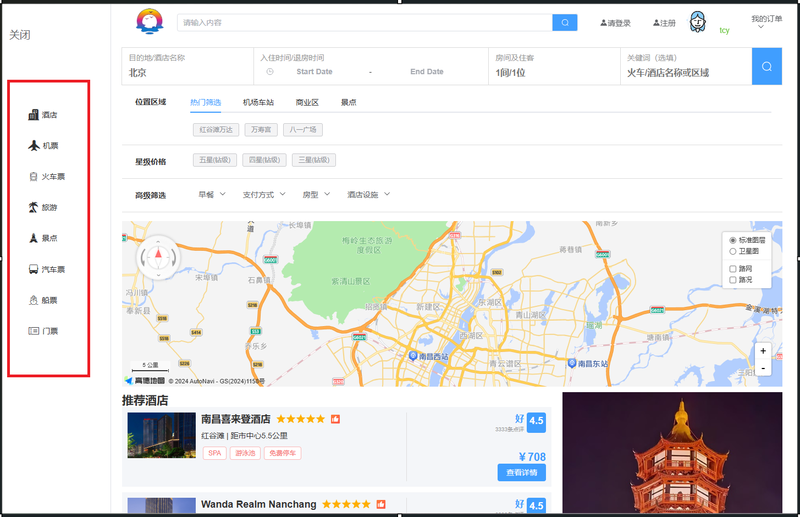The image size is (800, 517).
Task: Expand the 房型 room type dropdown
Action: (316, 194)
